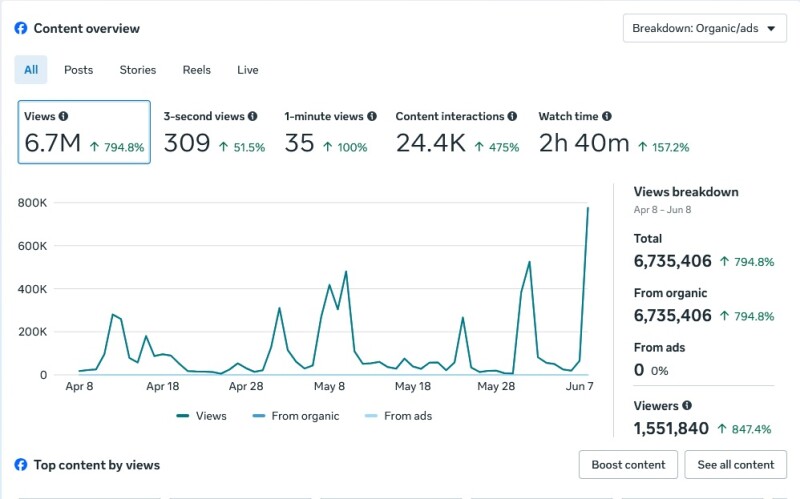Click the Facebook icon beside Content overview
Viewport: 800px width, 499px height.
coord(21,28)
